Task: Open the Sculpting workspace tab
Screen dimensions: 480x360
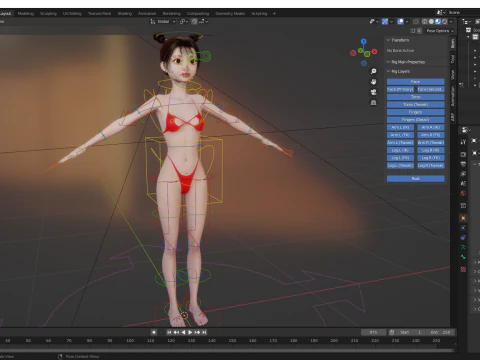Action: tap(48, 14)
